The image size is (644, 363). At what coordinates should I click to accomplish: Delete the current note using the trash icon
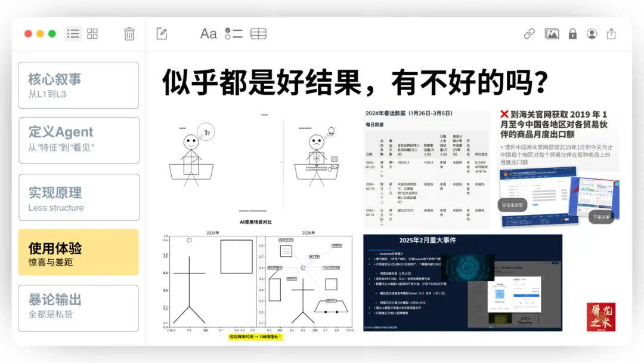[x=129, y=34]
